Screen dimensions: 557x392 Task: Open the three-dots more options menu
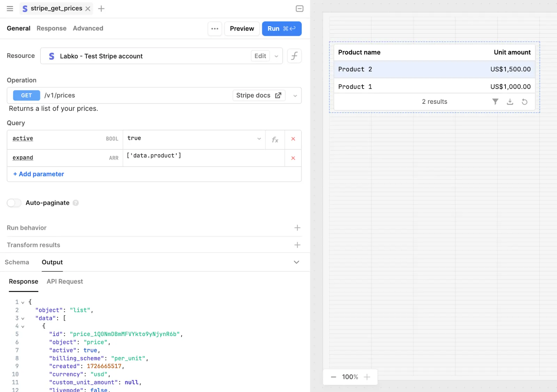tap(215, 29)
